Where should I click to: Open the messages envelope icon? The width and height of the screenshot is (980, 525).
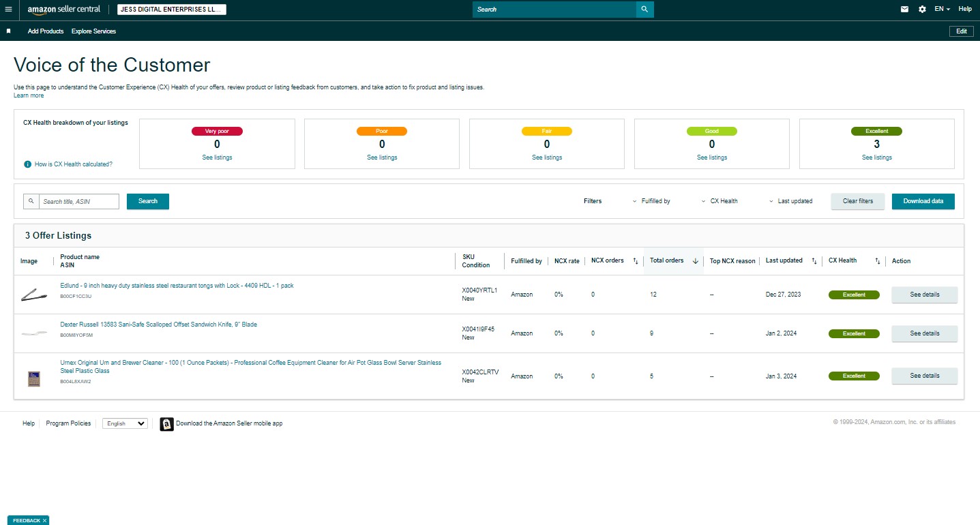pos(904,10)
